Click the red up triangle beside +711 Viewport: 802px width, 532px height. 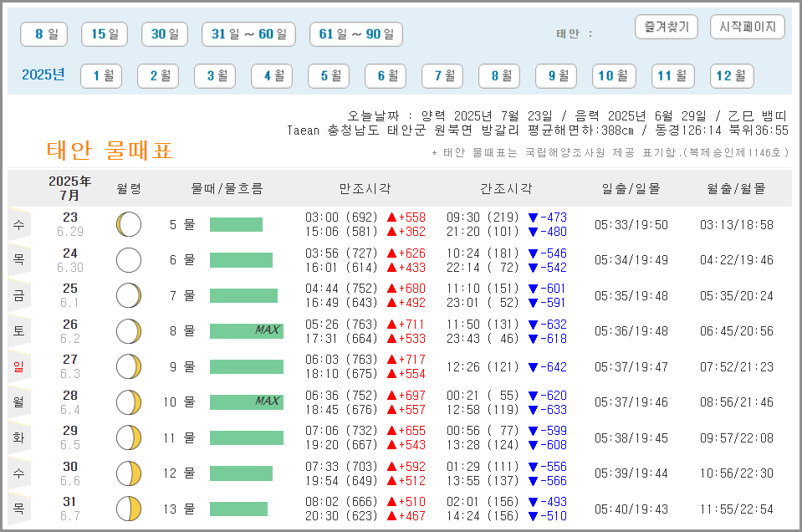(391, 325)
